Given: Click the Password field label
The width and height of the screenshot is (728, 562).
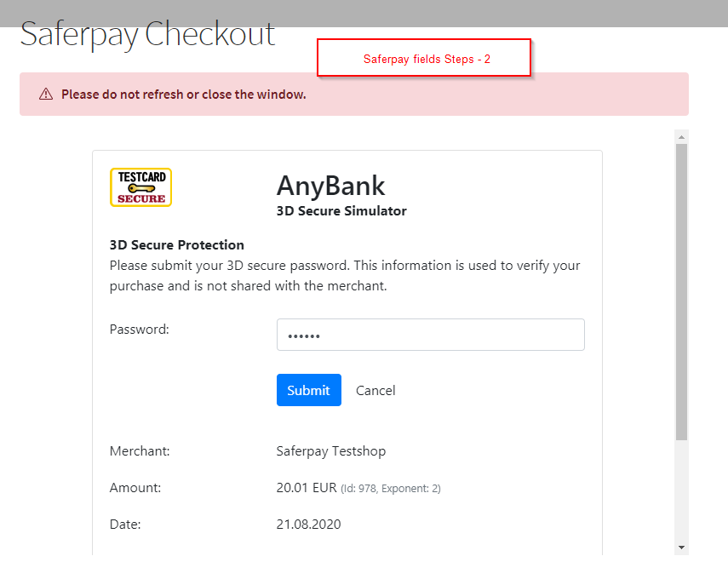Looking at the screenshot, I should click(x=139, y=329).
